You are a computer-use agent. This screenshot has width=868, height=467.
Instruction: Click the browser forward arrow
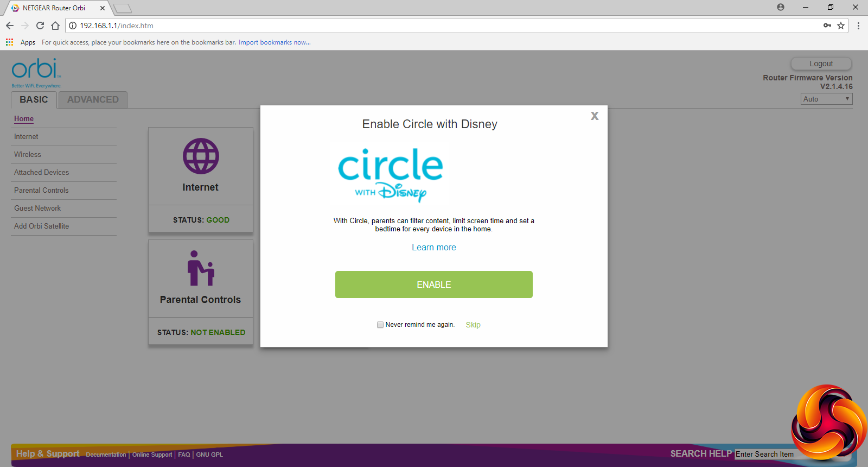pyautogui.click(x=25, y=26)
